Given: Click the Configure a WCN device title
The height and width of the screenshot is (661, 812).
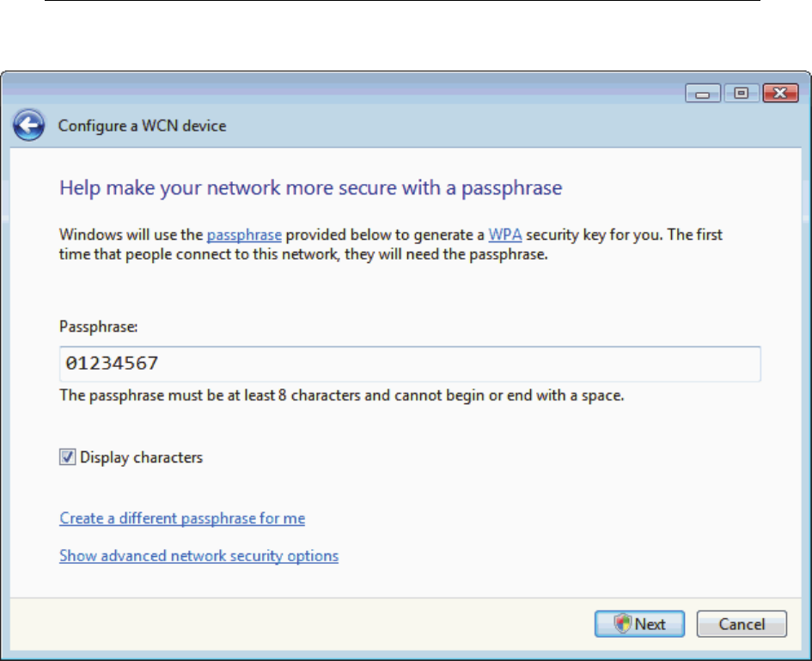Looking at the screenshot, I should pos(142,126).
